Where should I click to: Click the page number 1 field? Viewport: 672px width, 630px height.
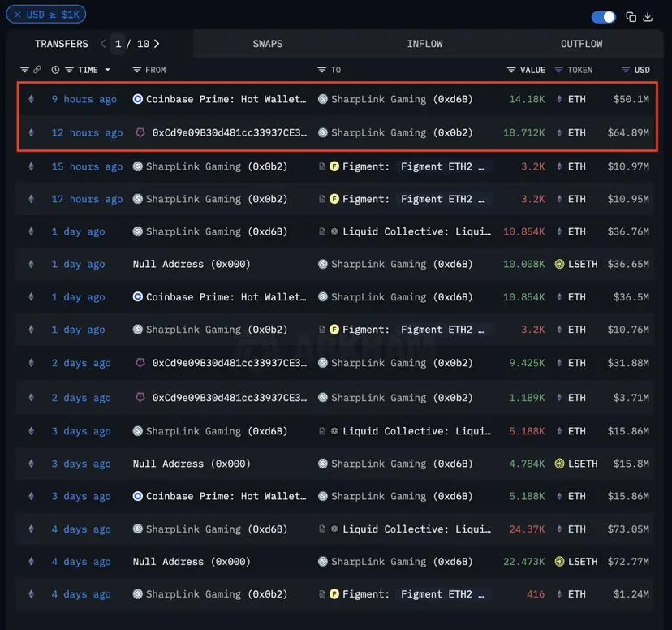[118, 44]
